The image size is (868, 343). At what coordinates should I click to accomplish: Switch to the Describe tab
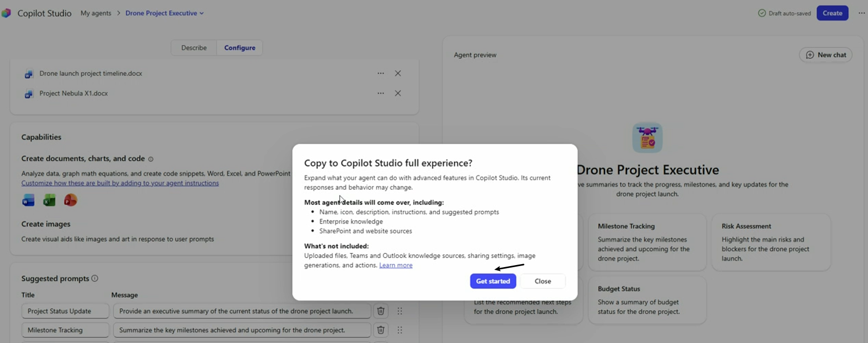coord(194,48)
